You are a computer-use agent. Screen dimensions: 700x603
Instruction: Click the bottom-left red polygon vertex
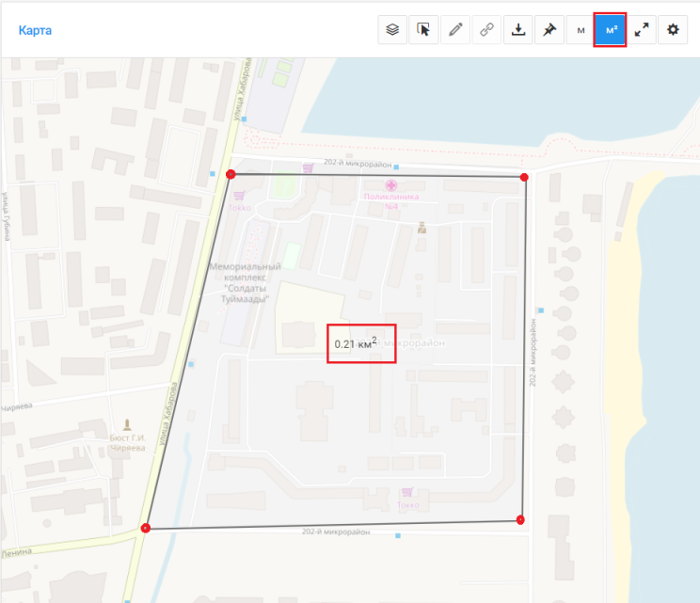click(x=145, y=529)
